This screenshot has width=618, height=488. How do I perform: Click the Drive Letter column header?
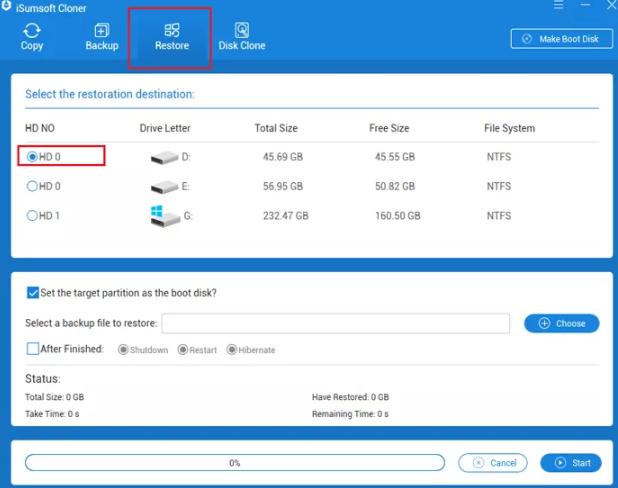pyautogui.click(x=165, y=128)
